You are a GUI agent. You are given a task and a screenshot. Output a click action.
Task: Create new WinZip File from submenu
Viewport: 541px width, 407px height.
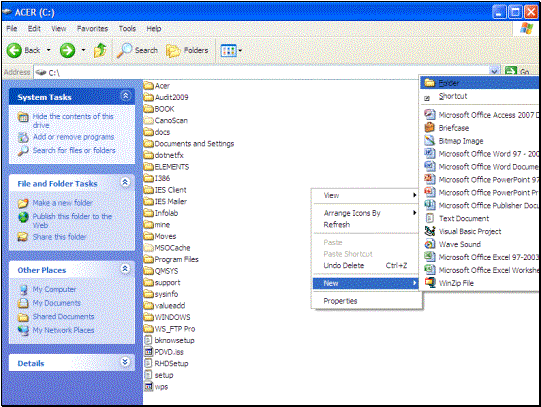coord(480,283)
